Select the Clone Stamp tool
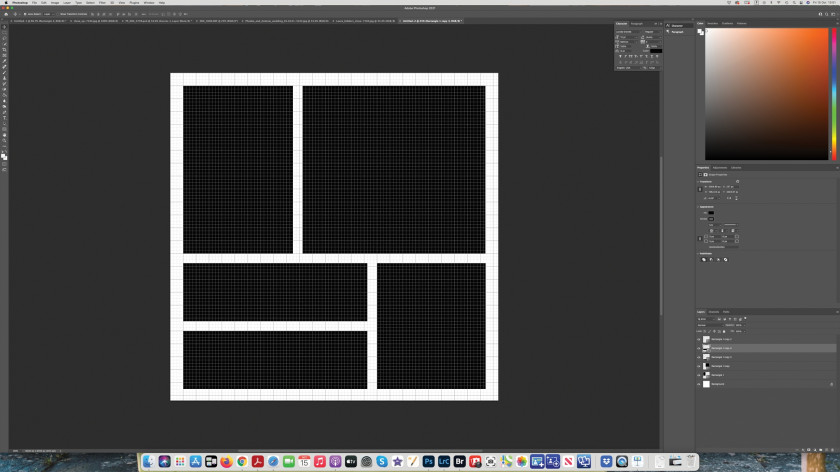Image resolution: width=840 pixels, height=472 pixels. [4, 78]
